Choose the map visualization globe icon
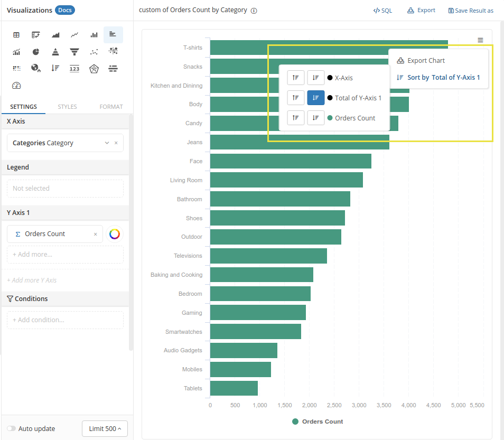Viewport: 504px width, 440px height. point(36,69)
